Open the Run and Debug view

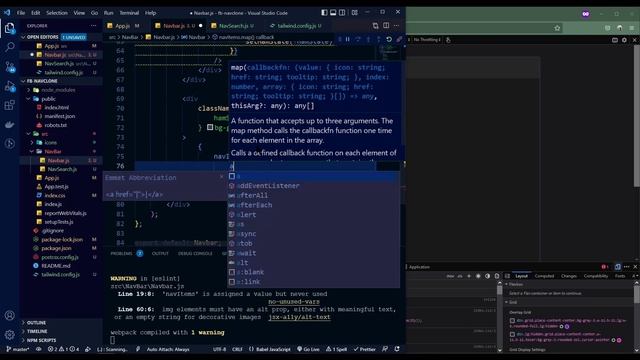(9, 86)
